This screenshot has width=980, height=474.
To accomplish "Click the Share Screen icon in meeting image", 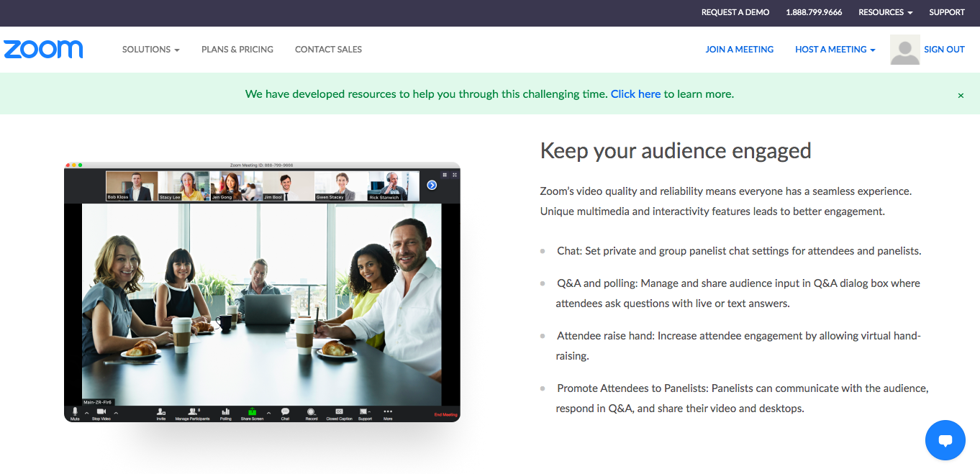I will (x=252, y=413).
